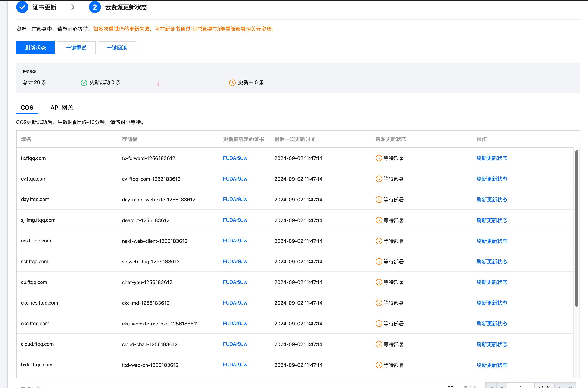Screen dimensions: 588x388
Task: Click 刷新更新状态 for cu.ftqq.com
Action: (x=492, y=282)
